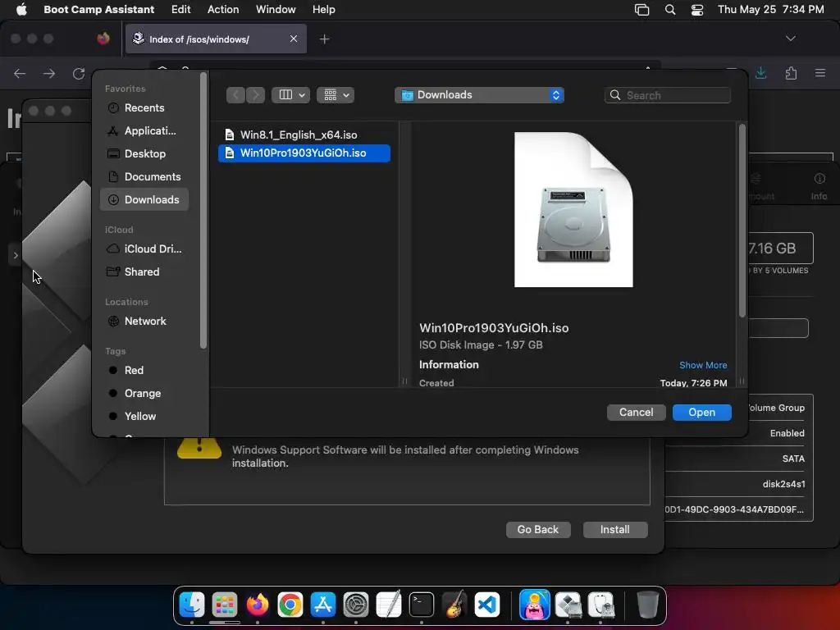Viewport: 840px width, 630px height.
Task: Select Downloads in the Favorites sidebar
Action: (144, 200)
